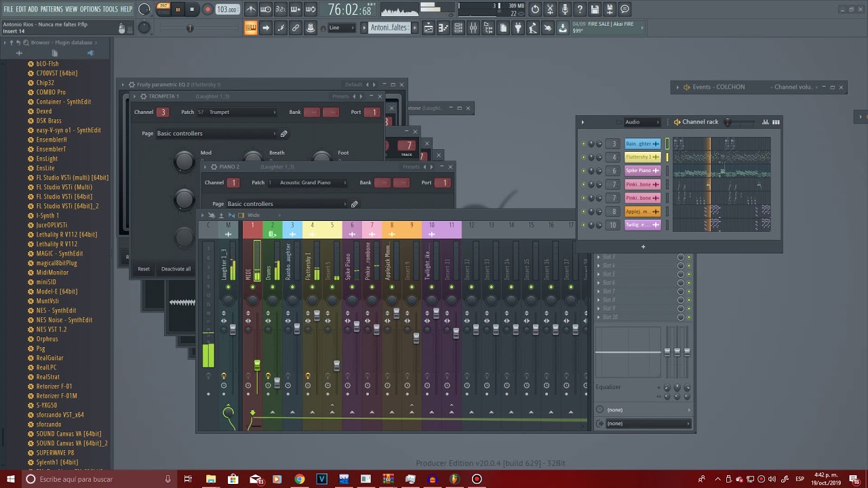The height and width of the screenshot is (488, 868).
Task: Toggle the PAT/SONG mode switch
Action: [163, 9]
